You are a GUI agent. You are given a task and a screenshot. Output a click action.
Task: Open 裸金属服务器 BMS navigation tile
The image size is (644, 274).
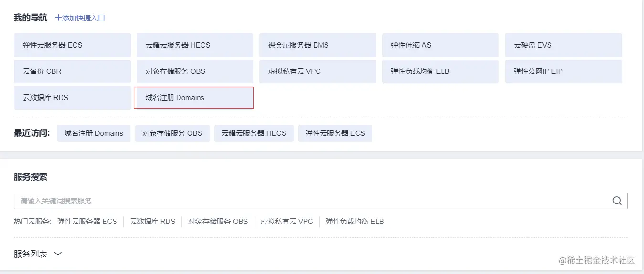pyautogui.click(x=317, y=45)
